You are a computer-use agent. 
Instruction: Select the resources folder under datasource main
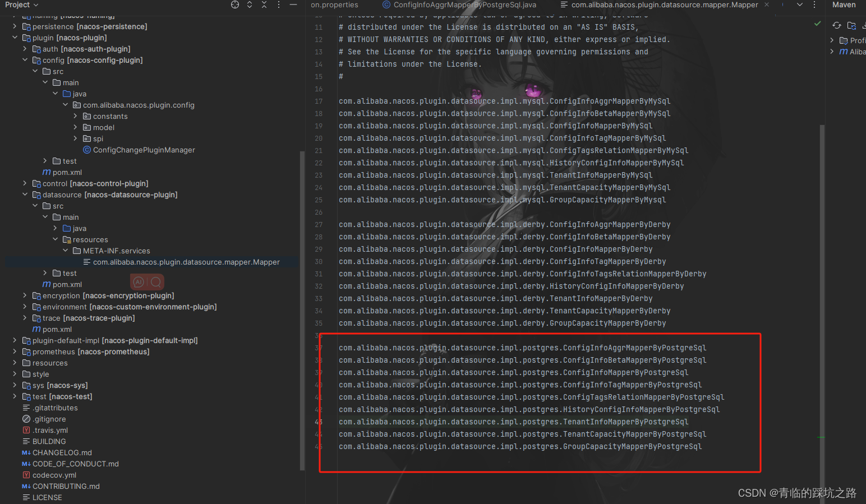pyautogui.click(x=90, y=239)
